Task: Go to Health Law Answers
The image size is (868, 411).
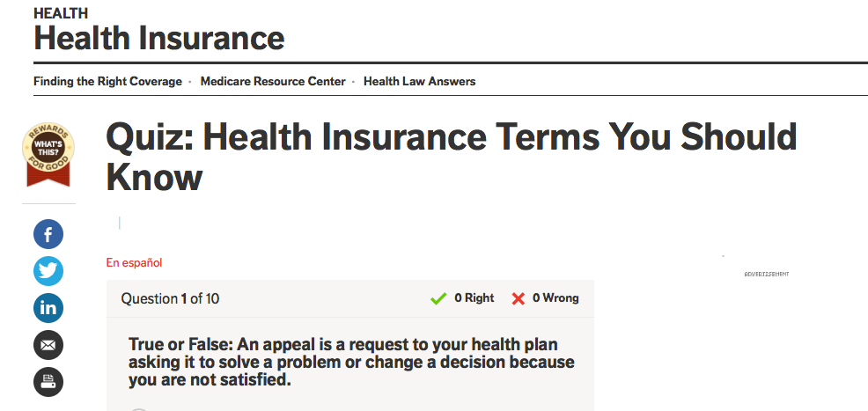Action: [419, 81]
